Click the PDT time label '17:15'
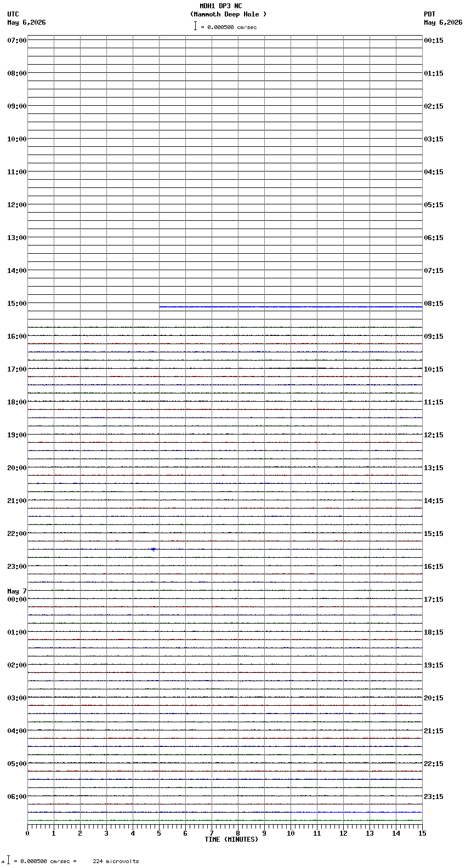Image resolution: width=466 pixels, height=868 pixels. click(x=433, y=599)
